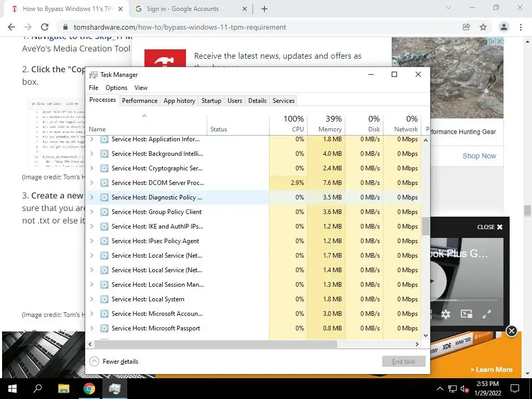Viewport: 532px width, 399px height.
Task: Click the End task button
Action: (x=404, y=362)
